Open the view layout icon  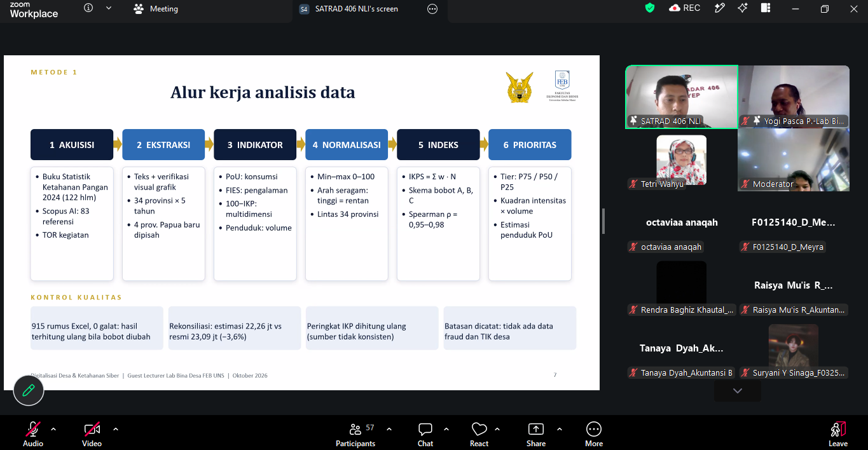click(765, 8)
